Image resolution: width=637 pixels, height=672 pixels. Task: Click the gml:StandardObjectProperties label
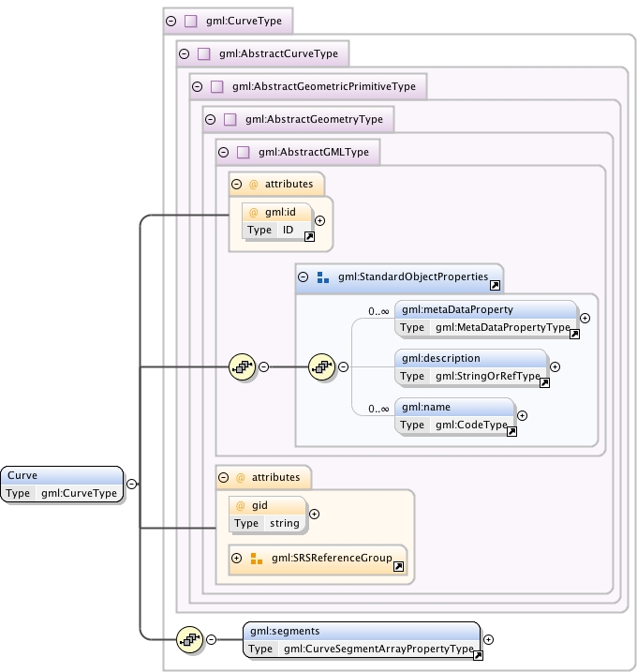click(413, 276)
